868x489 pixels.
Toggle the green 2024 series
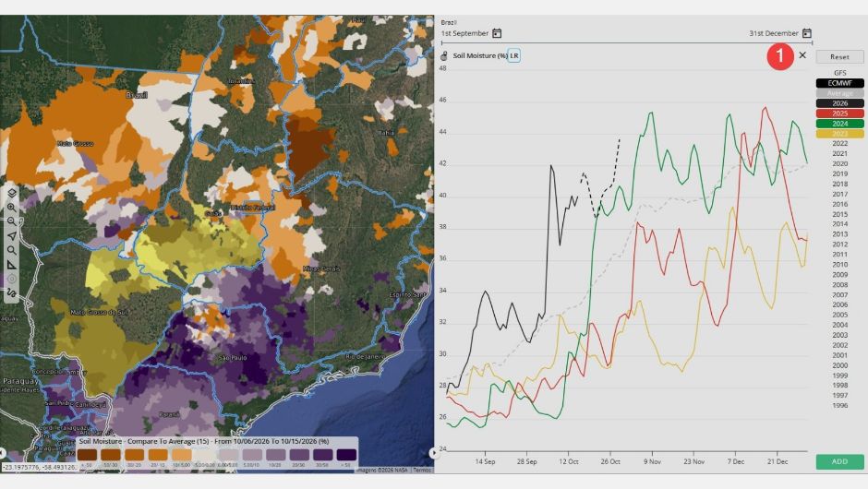tap(839, 124)
